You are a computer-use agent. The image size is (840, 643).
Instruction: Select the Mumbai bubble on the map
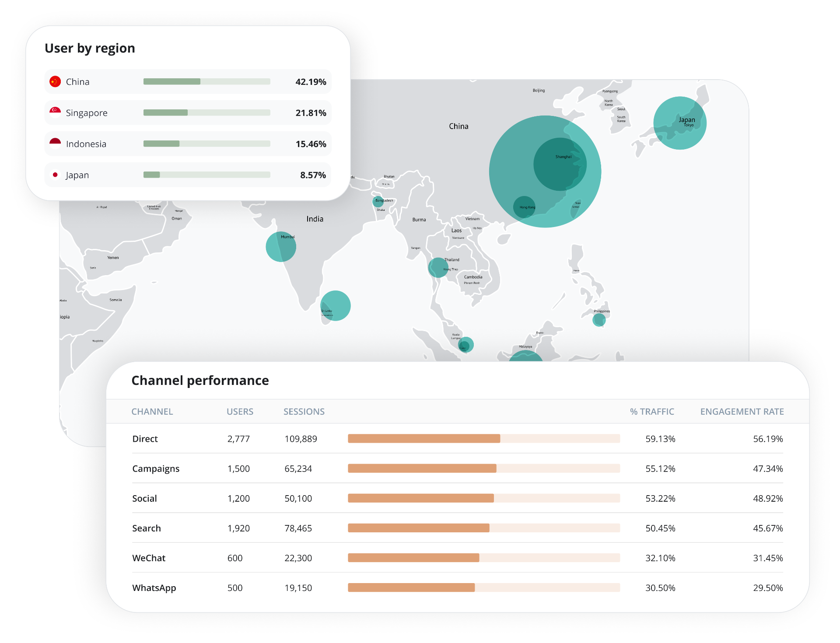(x=281, y=247)
